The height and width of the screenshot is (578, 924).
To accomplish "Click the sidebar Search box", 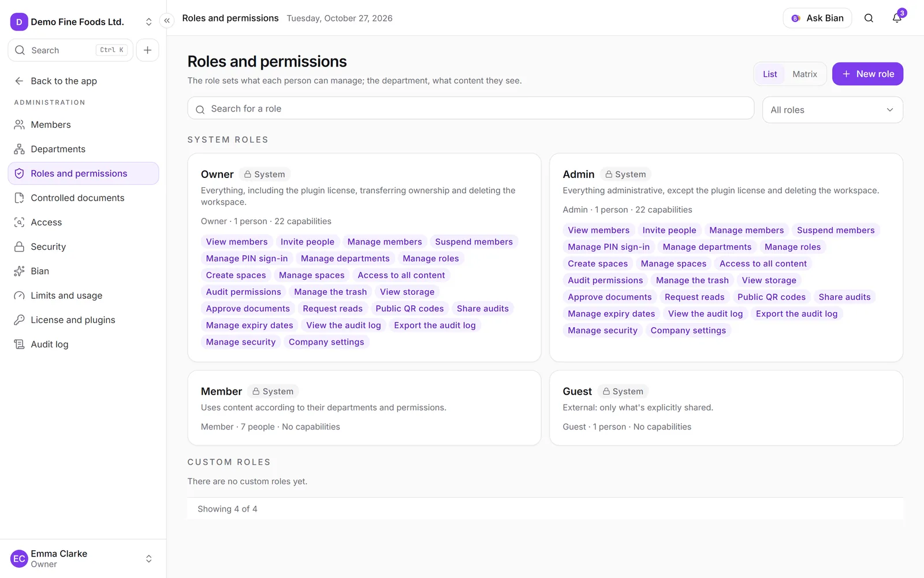I will coord(70,50).
